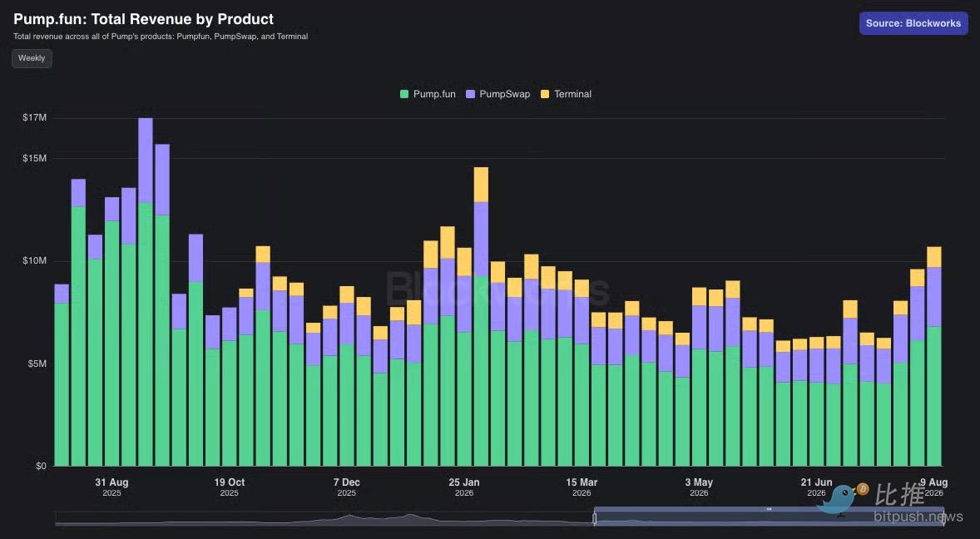Click the purple PumpSwap legend swatch
Image resolution: width=980 pixels, height=539 pixels.
tap(471, 94)
